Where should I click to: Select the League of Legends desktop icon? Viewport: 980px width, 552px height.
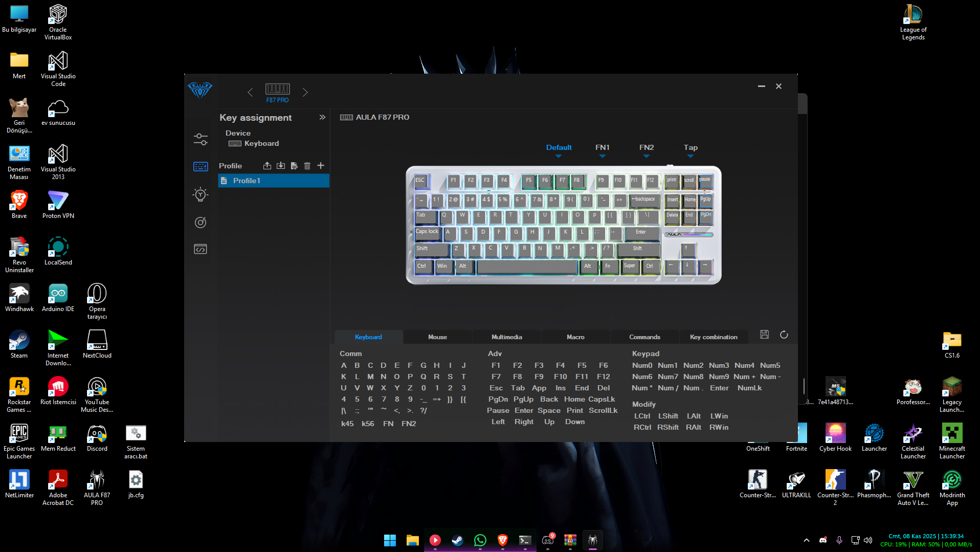click(913, 22)
